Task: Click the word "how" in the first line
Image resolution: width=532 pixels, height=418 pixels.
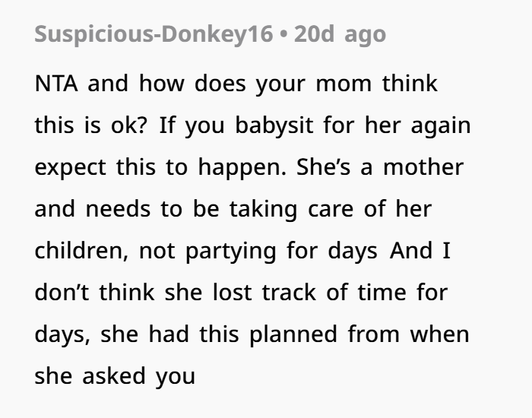Action: pos(161,84)
